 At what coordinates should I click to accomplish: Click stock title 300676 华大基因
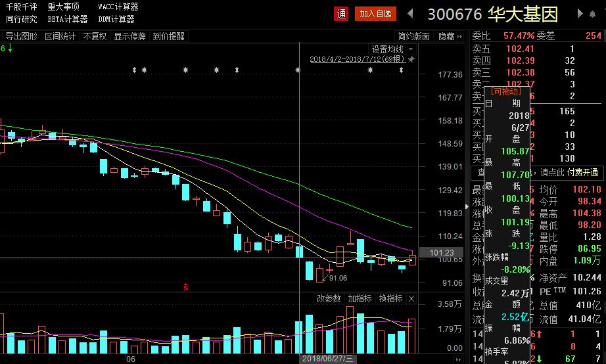click(493, 14)
